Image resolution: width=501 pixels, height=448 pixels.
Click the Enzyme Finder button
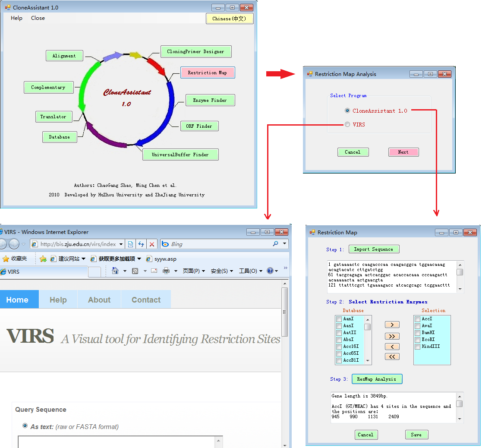210,100
